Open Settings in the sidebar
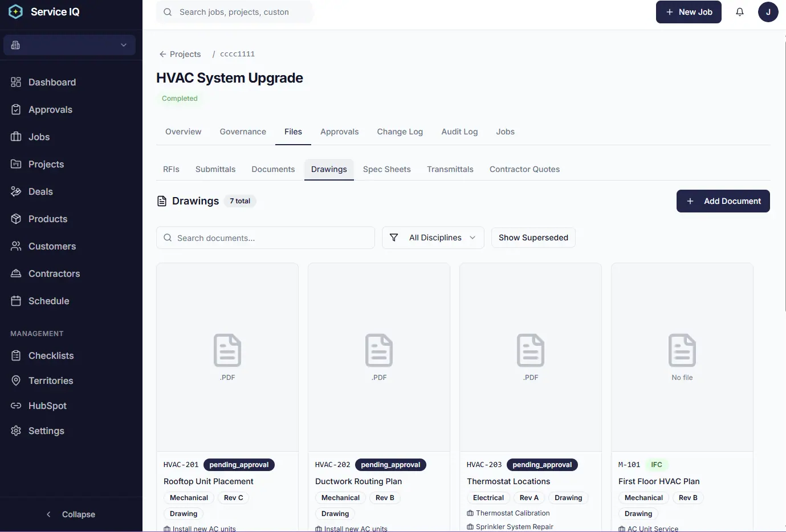Viewport: 786px width, 532px height. (46, 431)
